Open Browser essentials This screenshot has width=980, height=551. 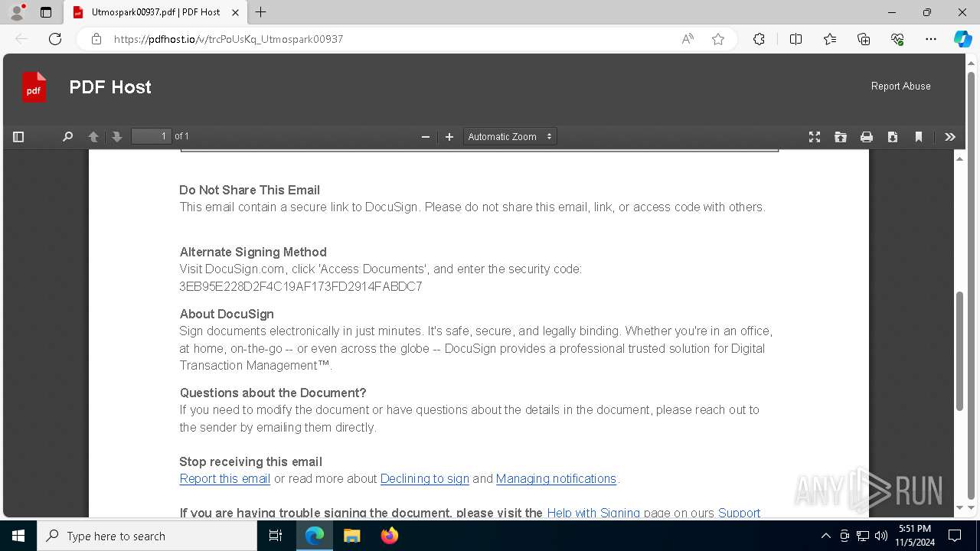coord(897,39)
